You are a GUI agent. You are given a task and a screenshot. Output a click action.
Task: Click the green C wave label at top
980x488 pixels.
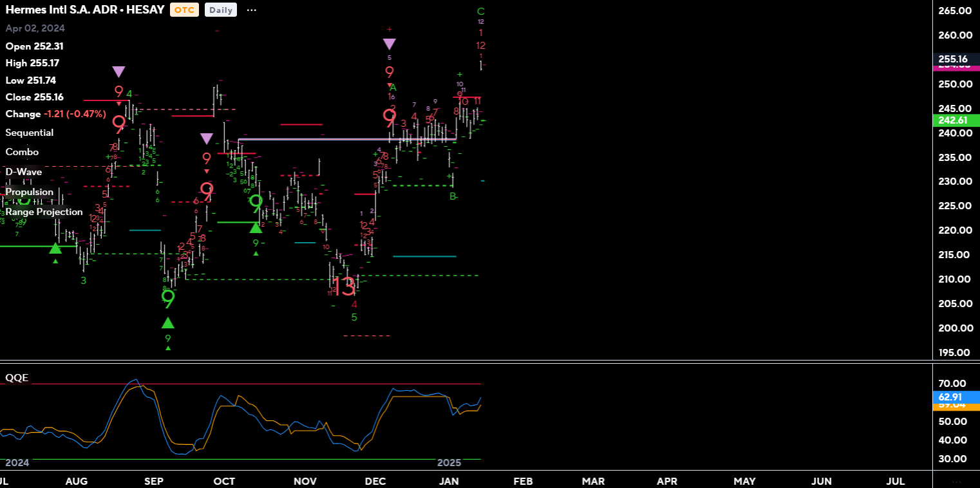[481, 11]
